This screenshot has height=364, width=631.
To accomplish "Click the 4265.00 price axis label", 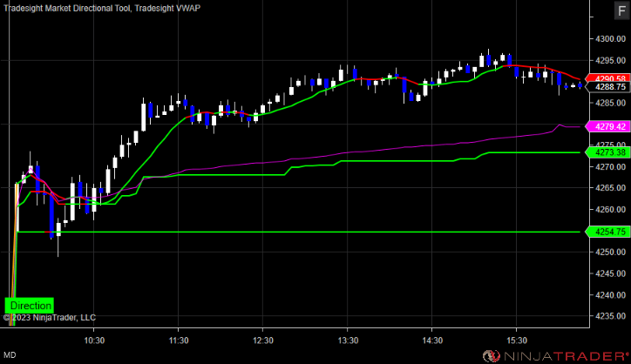I will click(610, 188).
